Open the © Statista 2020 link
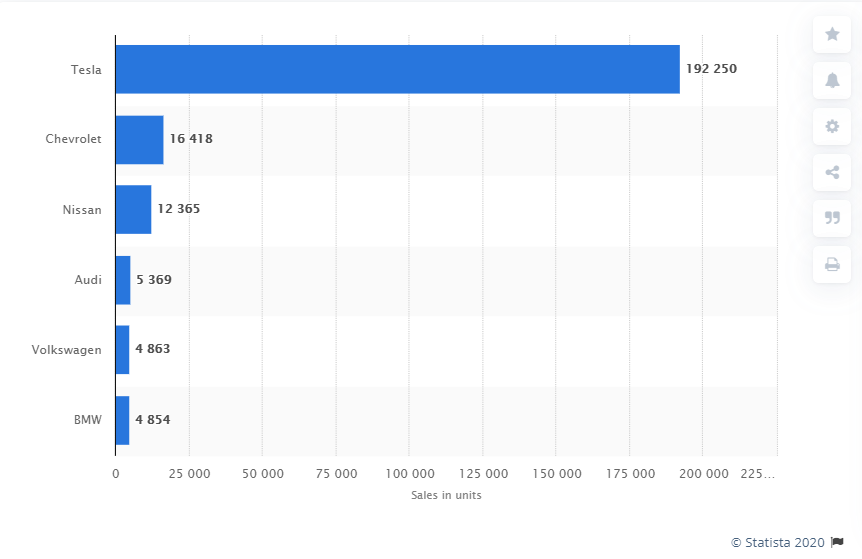The width and height of the screenshot is (862, 559). tap(777, 543)
